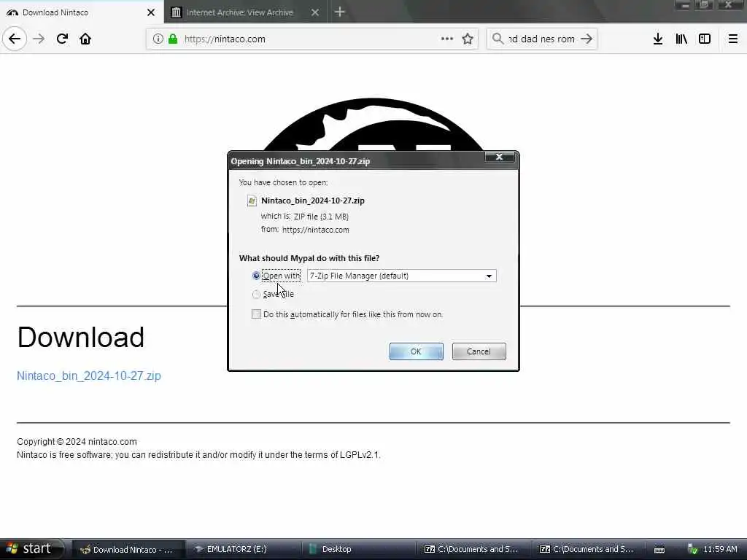This screenshot has width=747, height=560.
Task: Click into the search box
Action: click(542, 39)
